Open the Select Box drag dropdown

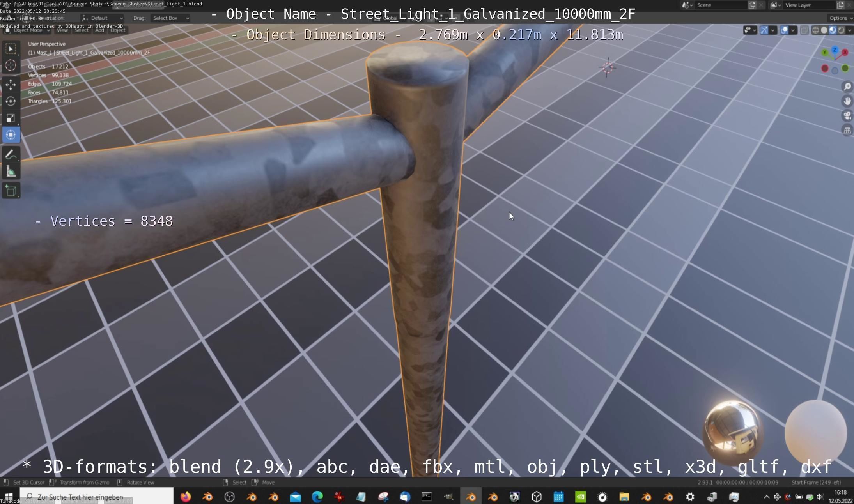pyautogui.click(x=170, y=18)
